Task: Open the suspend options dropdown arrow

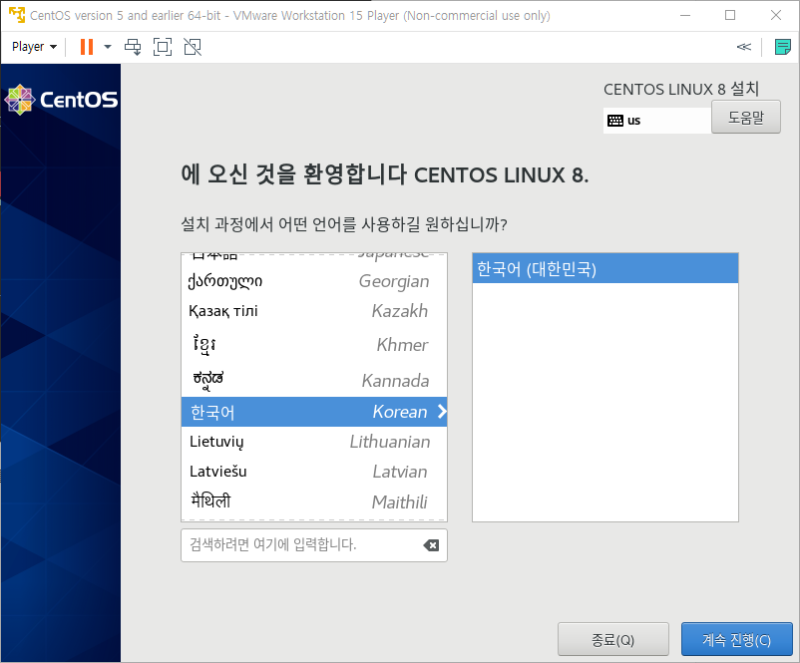Action: 105,46
